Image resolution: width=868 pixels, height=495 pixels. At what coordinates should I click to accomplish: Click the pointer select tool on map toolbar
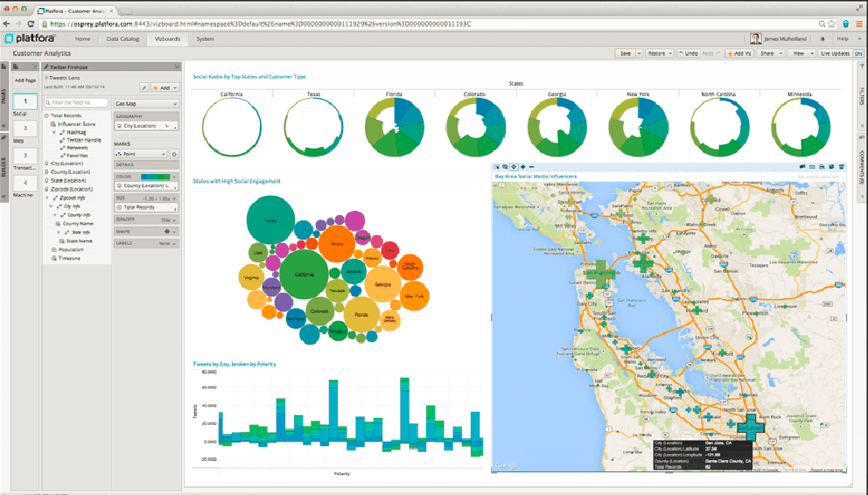[497, 166]
